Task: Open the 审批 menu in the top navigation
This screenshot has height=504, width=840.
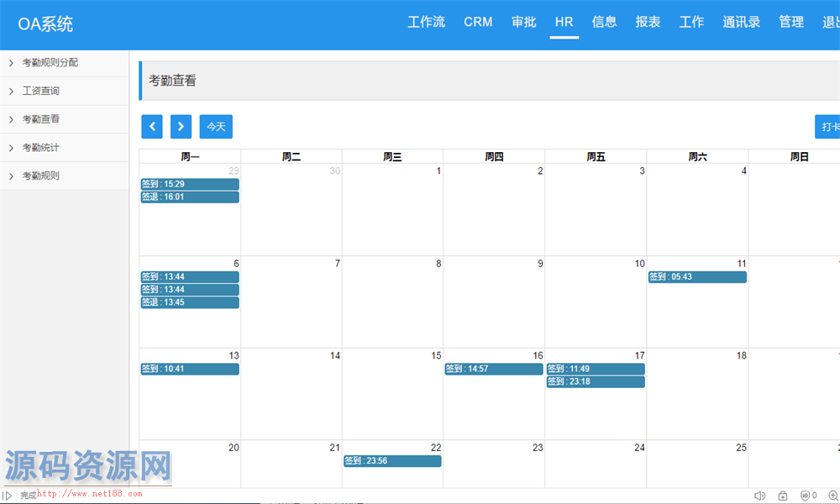Action: pyautogui.click(x=523, y=23)
